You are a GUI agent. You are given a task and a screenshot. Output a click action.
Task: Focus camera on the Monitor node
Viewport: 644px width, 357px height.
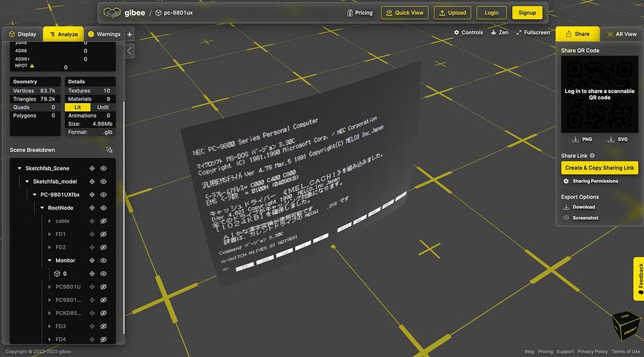(x=92, y=260)
